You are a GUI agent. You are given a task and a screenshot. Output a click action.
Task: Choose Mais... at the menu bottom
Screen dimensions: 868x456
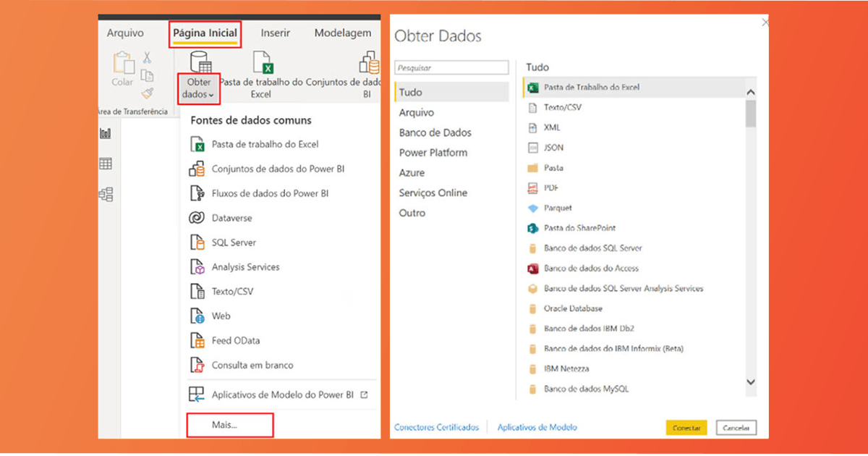coord(230,425)
